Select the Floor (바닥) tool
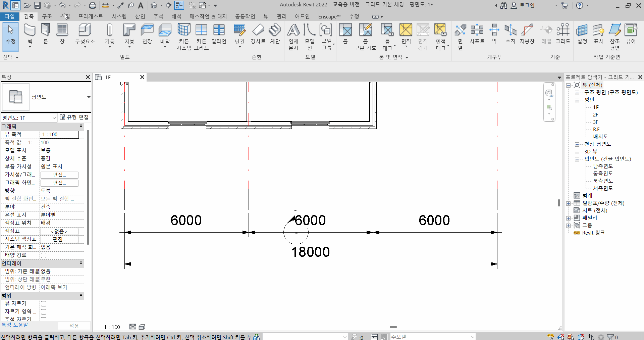 tap(165, 35)
